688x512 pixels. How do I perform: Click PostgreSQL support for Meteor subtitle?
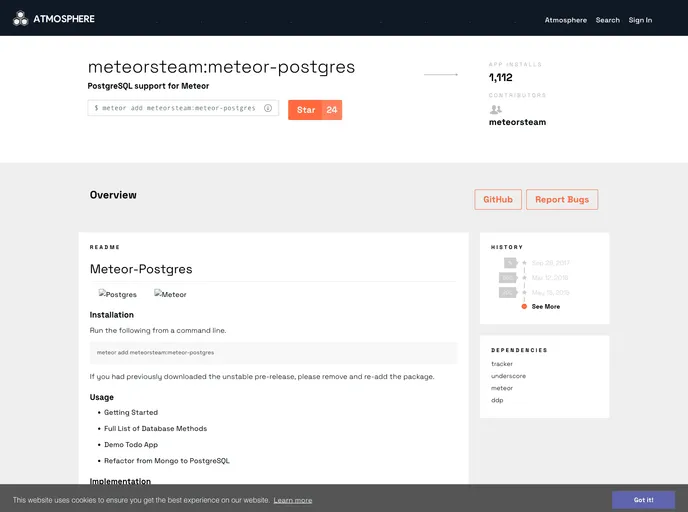(148, 86)
